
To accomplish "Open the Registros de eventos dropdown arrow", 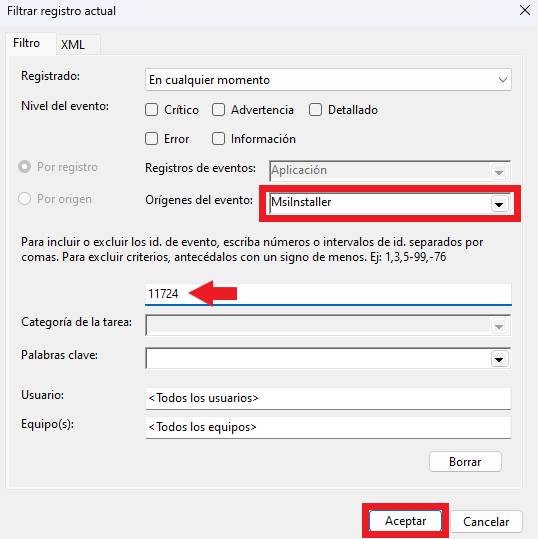I will click(x=499, y=172).
